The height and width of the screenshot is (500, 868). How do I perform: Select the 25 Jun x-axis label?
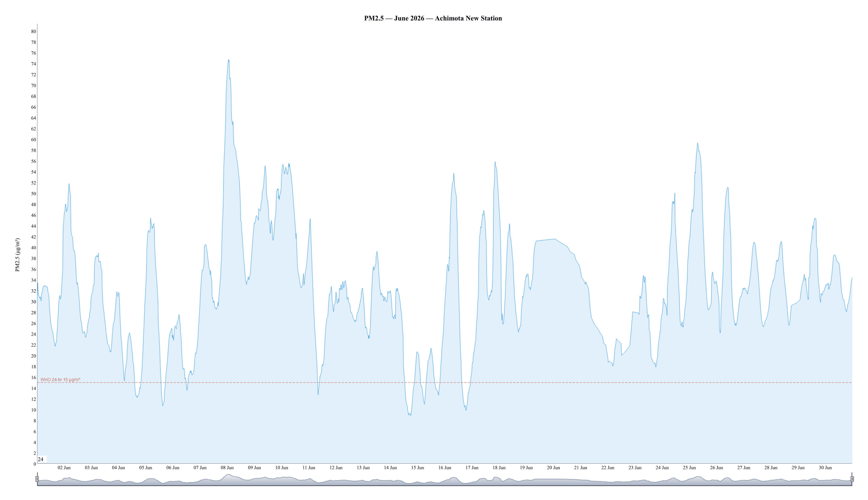tap(689, 468)
